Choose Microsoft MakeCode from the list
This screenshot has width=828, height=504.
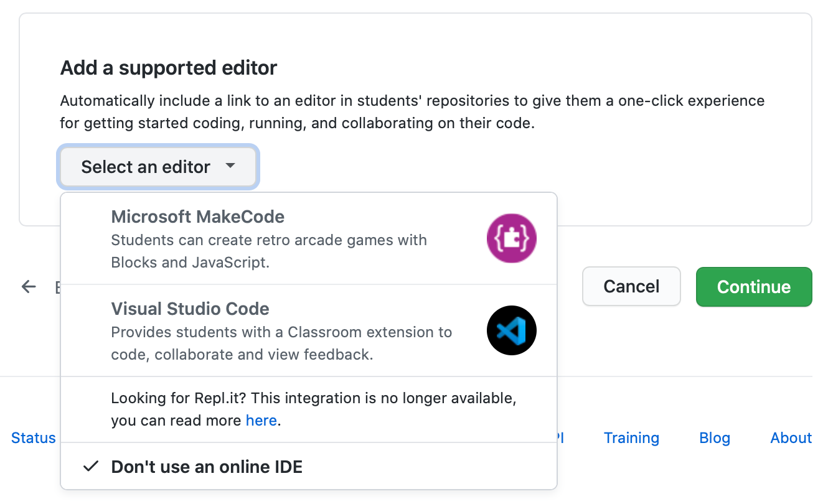[x=309, y=239]
